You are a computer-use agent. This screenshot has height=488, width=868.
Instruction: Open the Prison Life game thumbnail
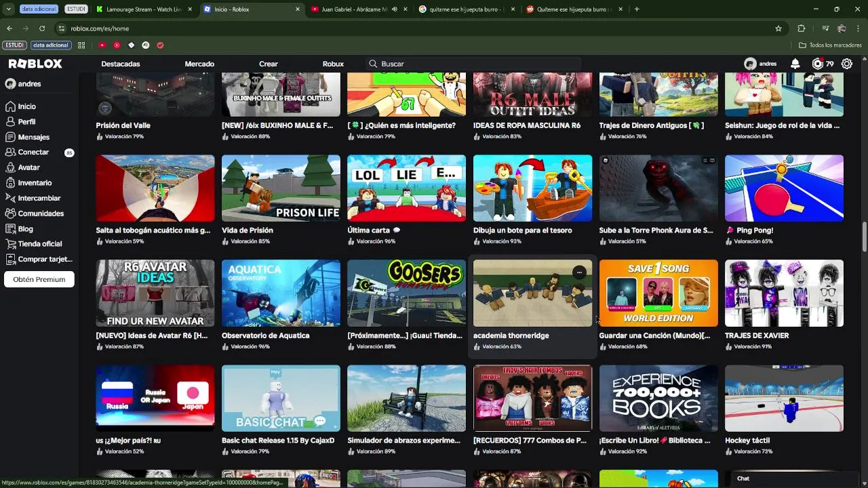[281, 188]
